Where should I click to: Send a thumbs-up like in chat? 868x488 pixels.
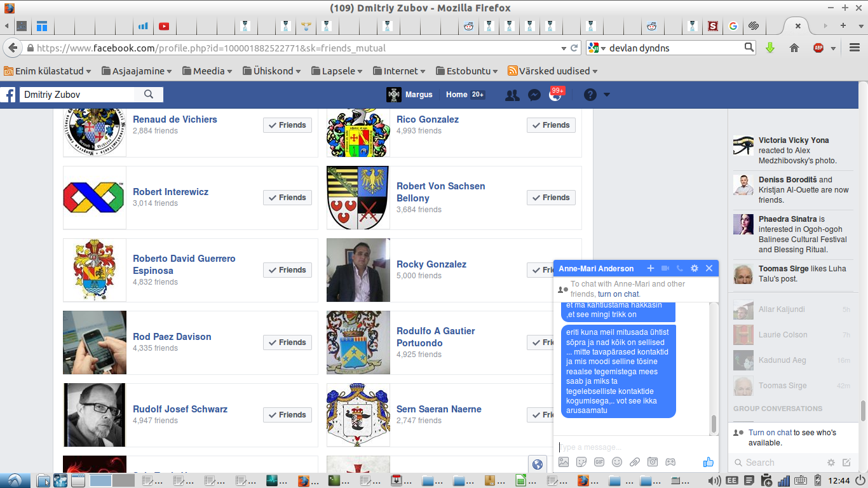point(709,462)
